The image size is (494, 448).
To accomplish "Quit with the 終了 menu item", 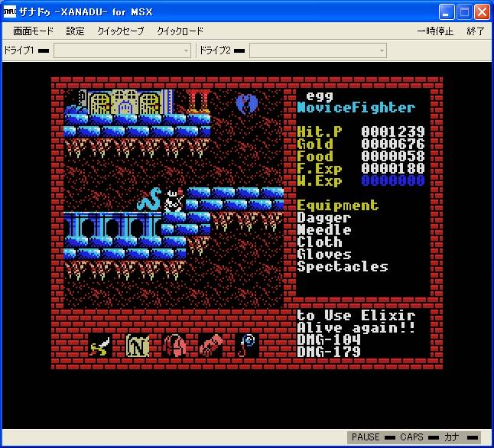I will (476, 31).
